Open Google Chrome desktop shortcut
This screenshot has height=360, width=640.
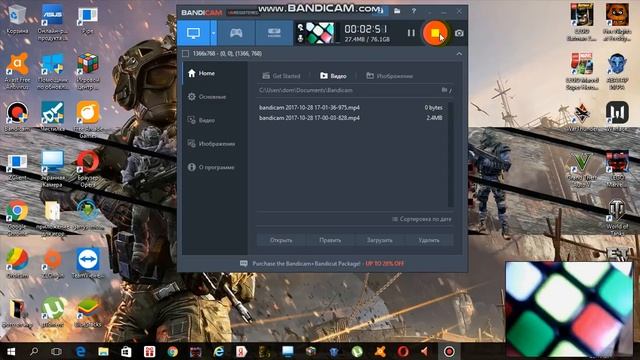(17, 218)
